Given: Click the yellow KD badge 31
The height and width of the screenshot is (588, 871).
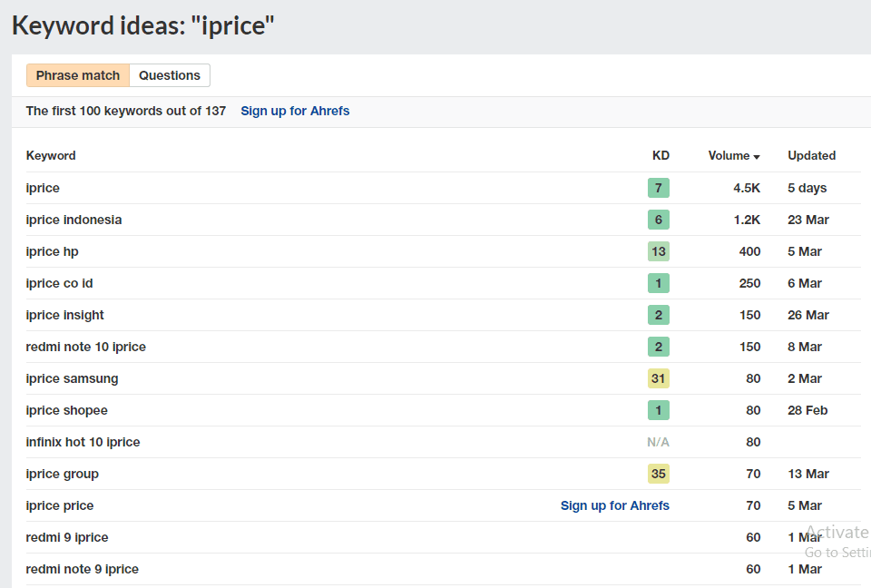Looking at the screenshot, I should point(659,378).
